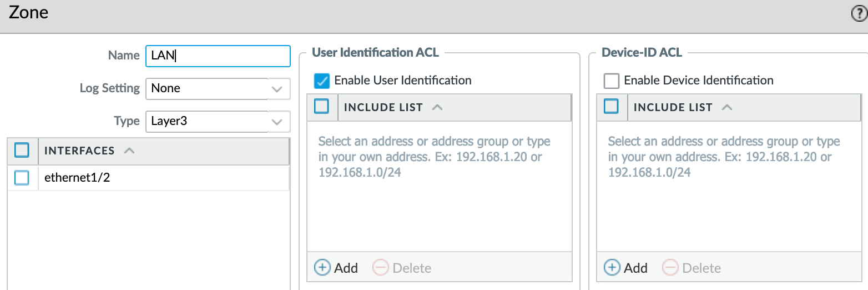Sort User Identification Include List caret

pyautogui.click(x=437, y=107)
